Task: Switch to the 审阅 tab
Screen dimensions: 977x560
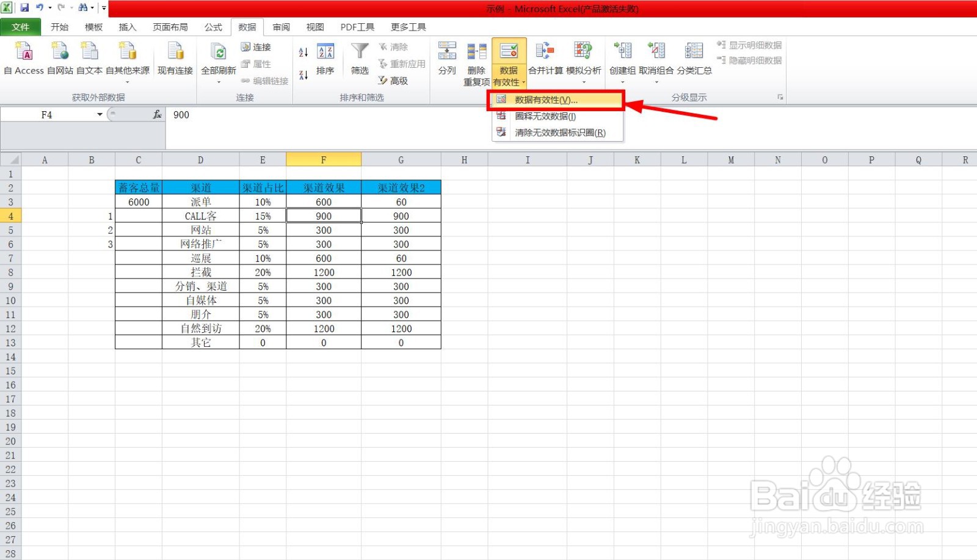Action: click(x=281, y=27)
